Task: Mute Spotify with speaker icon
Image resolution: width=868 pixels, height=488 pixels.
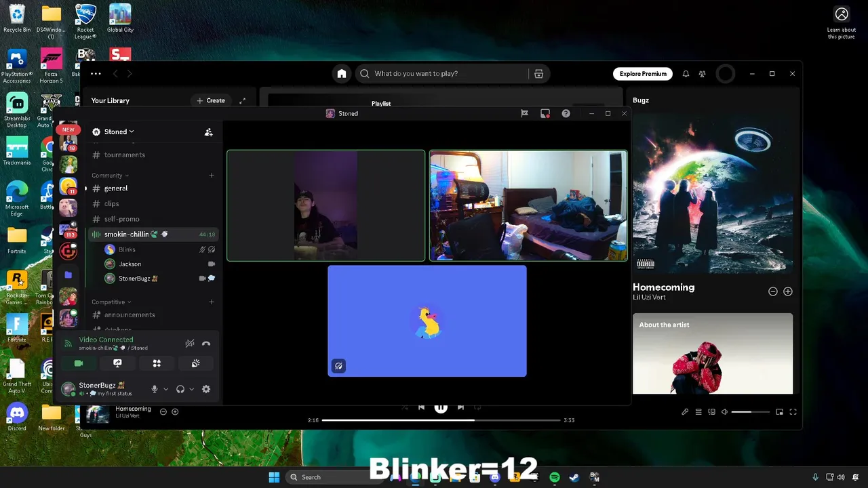Action: click(x=724, y=412)
